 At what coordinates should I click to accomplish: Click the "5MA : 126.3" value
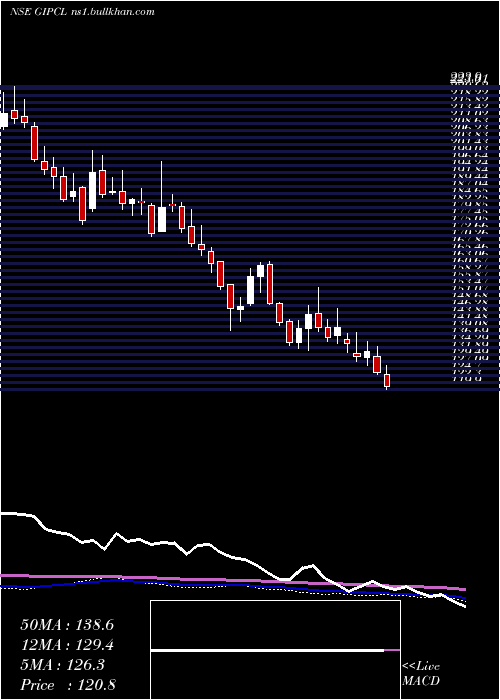click(62, 665)
